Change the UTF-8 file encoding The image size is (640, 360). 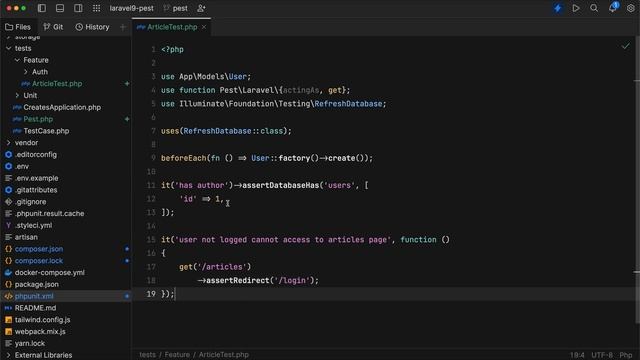(602, 355)
